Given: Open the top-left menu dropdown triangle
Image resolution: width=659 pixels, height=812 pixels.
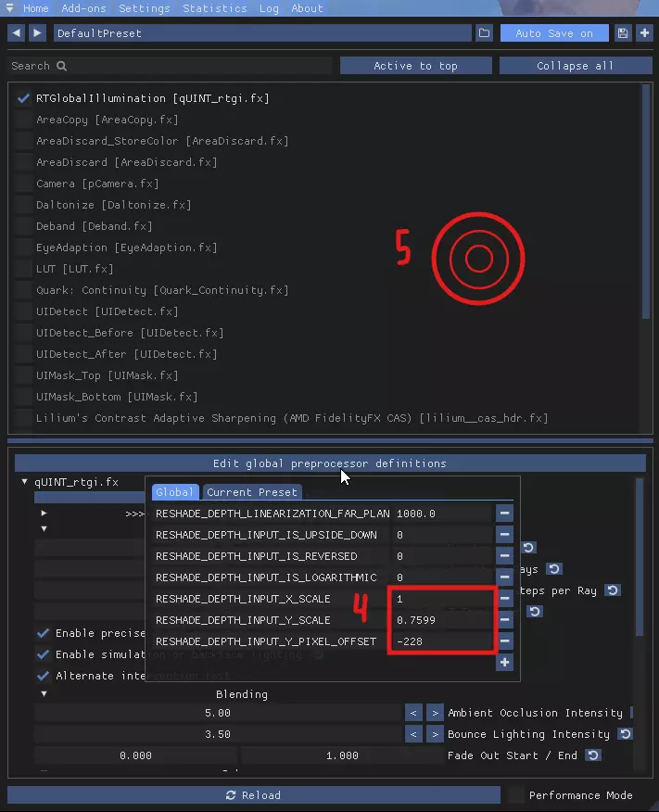Looking at the screenshot, I should point(10,7).
